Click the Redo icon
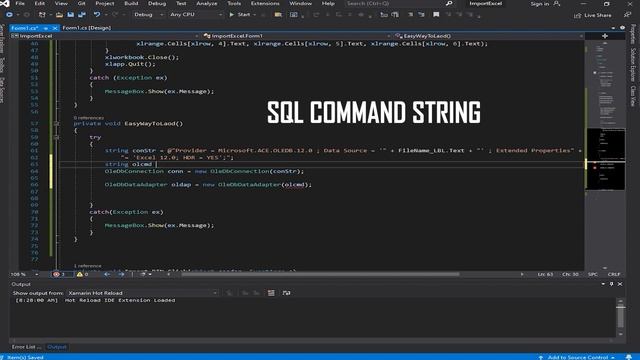 coord(115,15)
